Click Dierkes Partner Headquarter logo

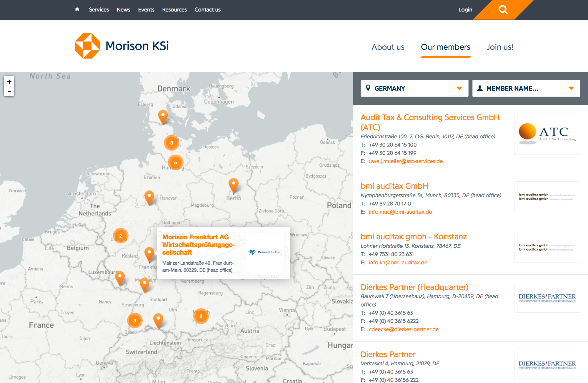pos(547,298)
